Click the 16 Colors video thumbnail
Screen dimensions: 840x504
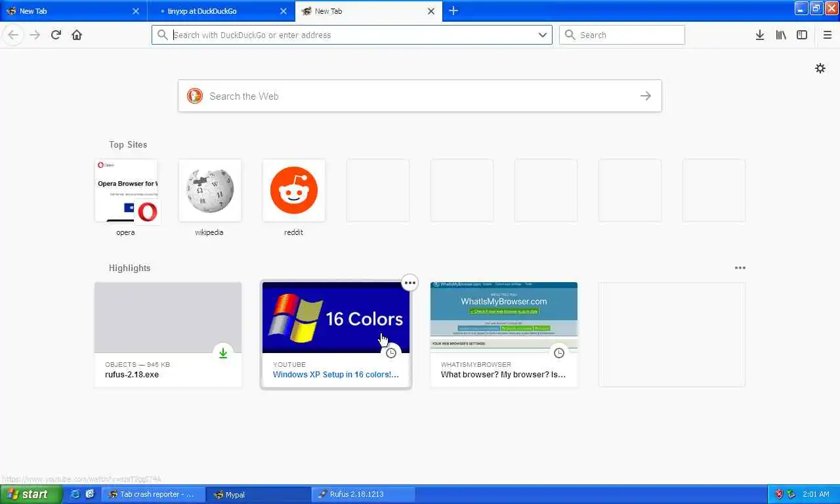coord(336,318)
